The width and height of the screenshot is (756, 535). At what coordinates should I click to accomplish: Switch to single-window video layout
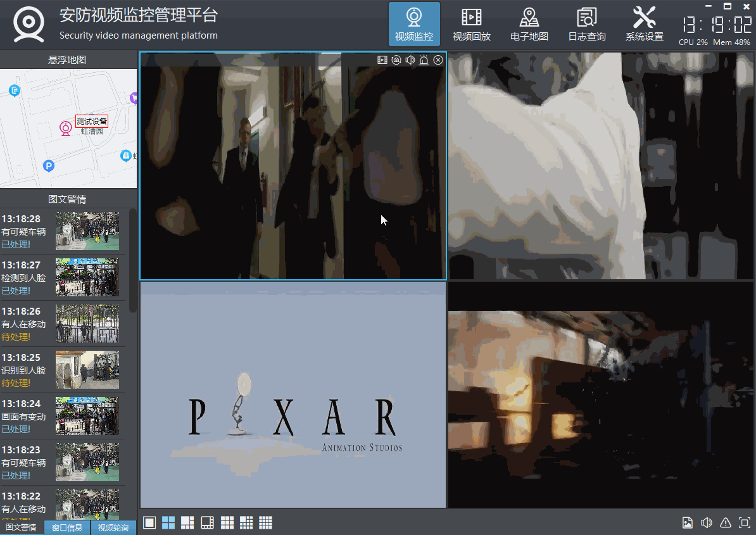[x=149, y=522]
